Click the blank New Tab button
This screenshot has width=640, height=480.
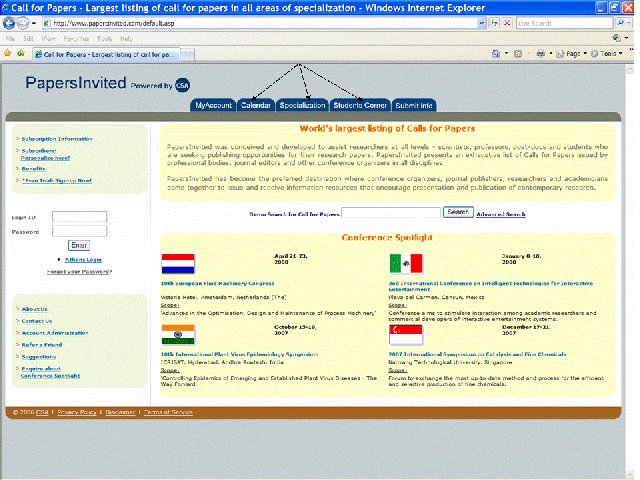coord(187,54)
